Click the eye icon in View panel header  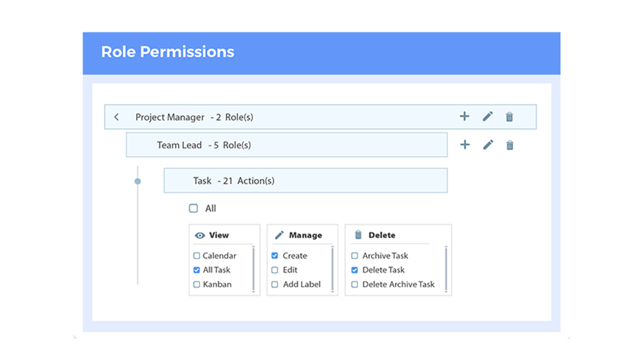coord(200,235)
